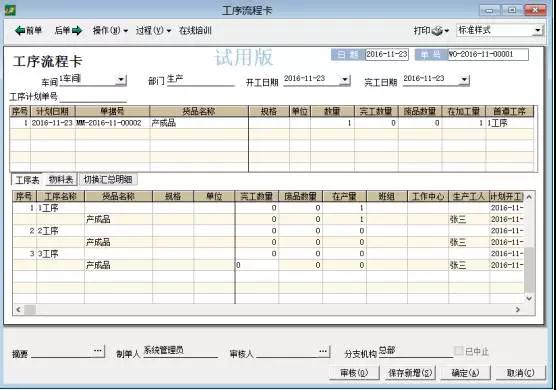Click the 审核(O) button
Image resolution: width=556 pixels, height=390 pixels.
pos(354,373)
